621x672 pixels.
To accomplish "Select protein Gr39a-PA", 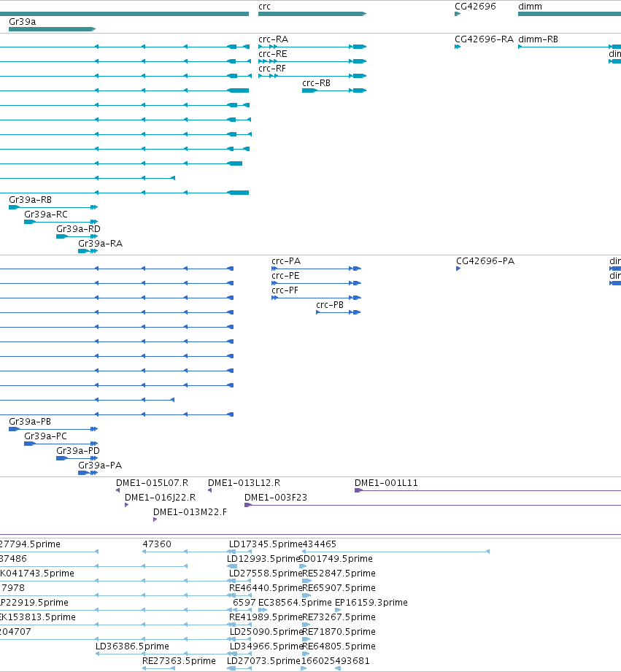I will tap(88, 473).
